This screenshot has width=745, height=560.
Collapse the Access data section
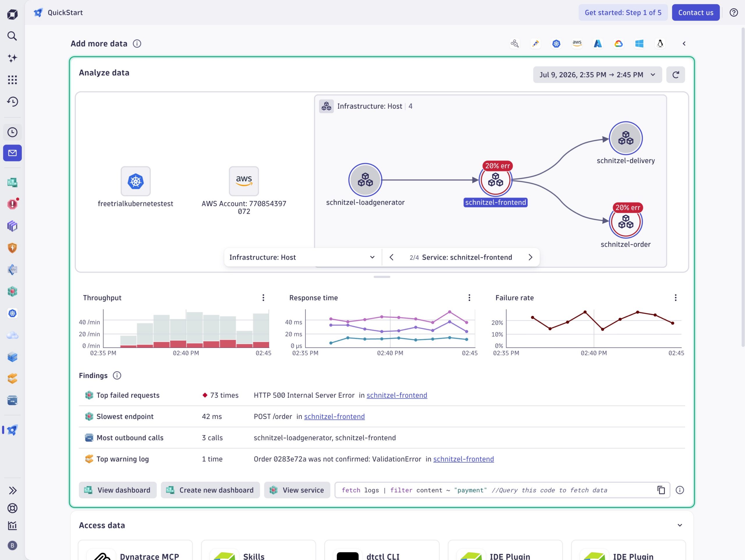680,525
